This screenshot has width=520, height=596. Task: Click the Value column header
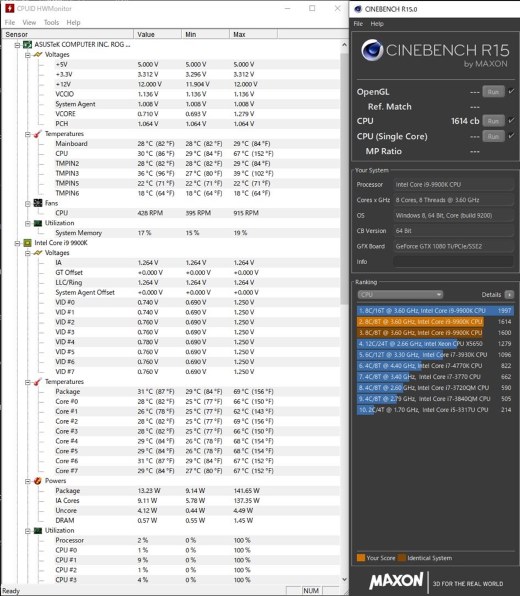point(157,34)
